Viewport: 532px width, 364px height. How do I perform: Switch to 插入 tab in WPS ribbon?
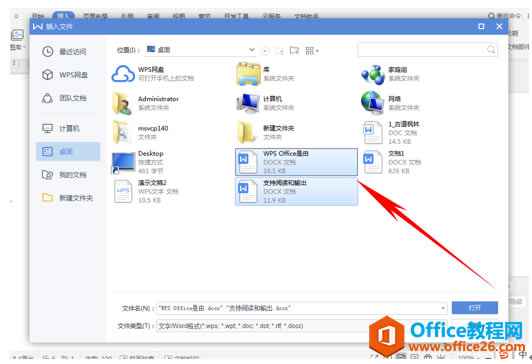[63, 16]
